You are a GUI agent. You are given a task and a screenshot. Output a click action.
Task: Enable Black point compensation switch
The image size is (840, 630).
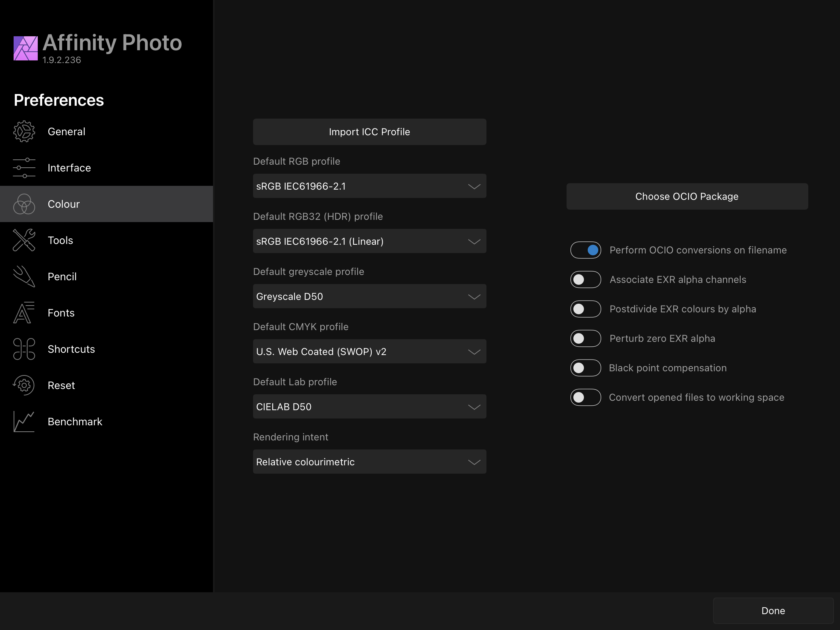coord(585,367)
